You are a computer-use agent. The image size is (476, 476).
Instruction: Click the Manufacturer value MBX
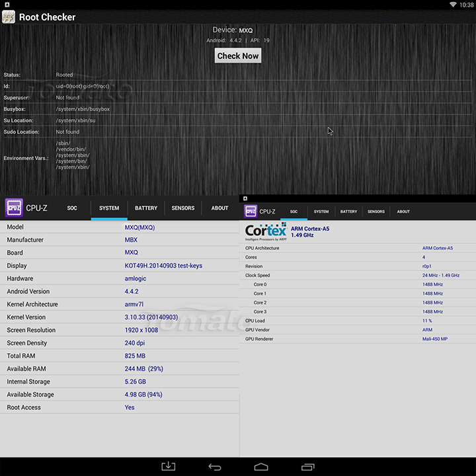[131, 240]
